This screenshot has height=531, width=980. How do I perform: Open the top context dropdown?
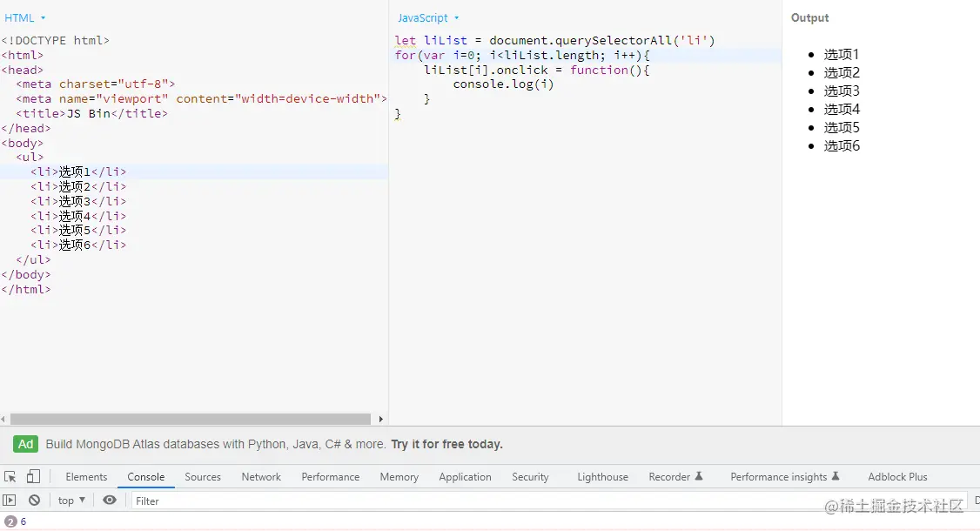coord(71,501)
